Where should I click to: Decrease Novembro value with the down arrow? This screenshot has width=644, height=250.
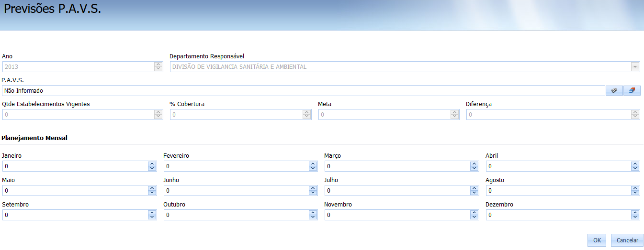[475, 217]
